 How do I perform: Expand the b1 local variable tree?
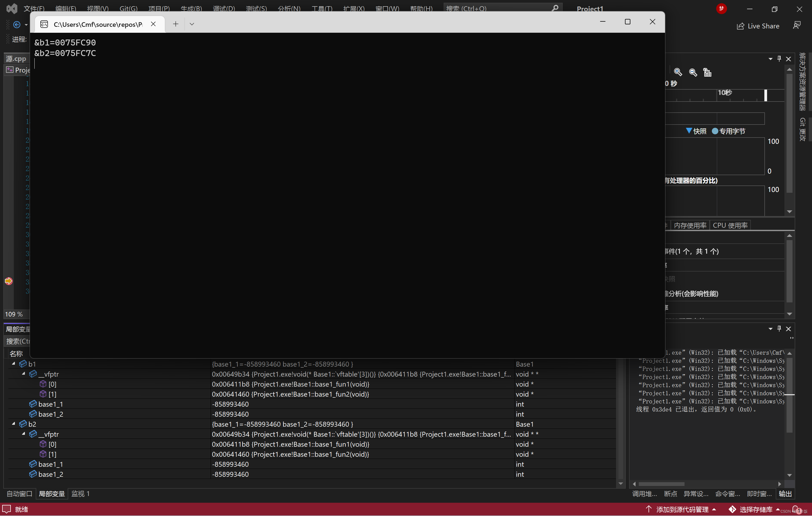(13, 363)
